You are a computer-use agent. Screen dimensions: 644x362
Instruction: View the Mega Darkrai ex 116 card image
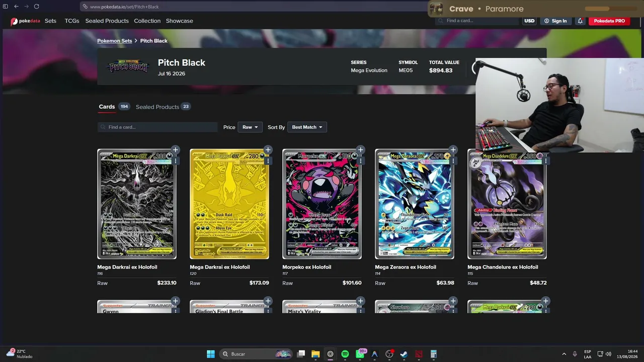(x=137, y=204)
